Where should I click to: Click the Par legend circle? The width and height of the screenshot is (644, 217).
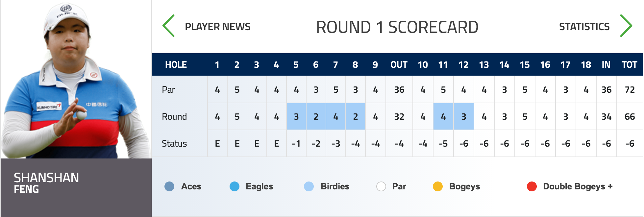[x=381, y=186]
